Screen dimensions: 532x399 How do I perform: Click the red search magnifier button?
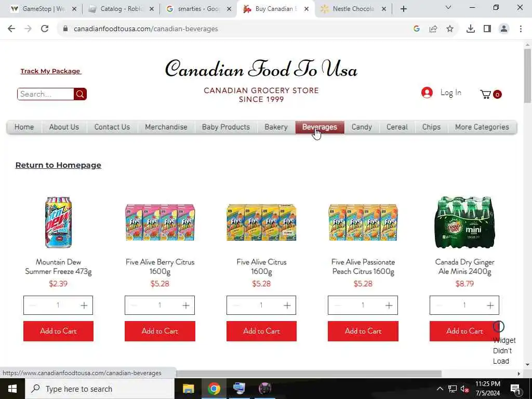point(80,94)
